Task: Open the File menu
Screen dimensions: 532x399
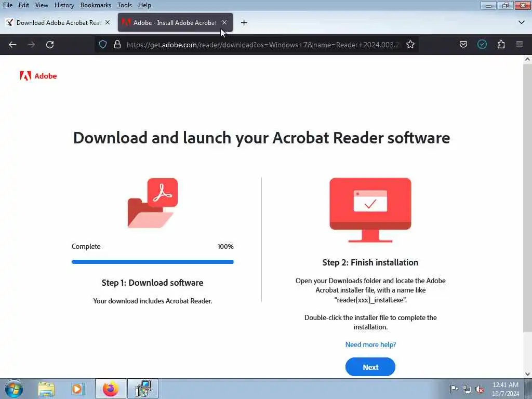Action: [7, 5]
